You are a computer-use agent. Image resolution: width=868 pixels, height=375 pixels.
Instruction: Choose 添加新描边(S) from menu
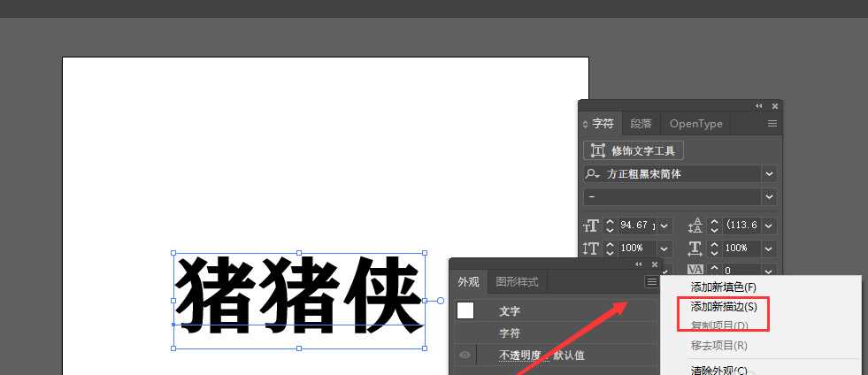(x=724, y=306)
